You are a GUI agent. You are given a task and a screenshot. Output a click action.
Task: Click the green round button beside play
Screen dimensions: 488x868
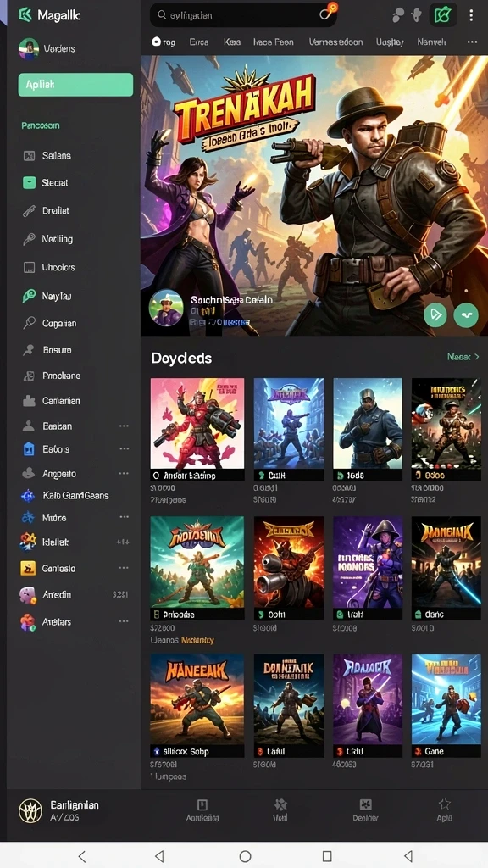(466, 315)
